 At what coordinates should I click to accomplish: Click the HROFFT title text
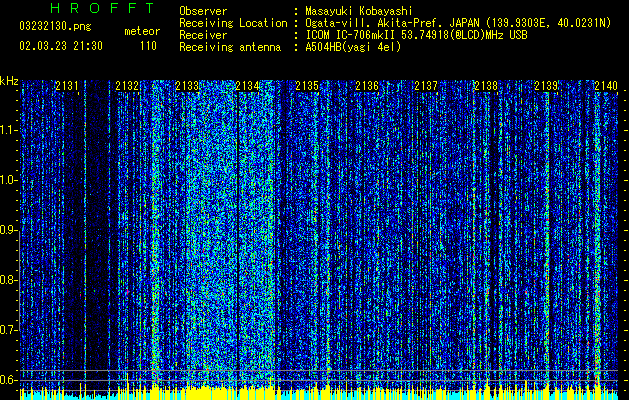coord(102,8)
